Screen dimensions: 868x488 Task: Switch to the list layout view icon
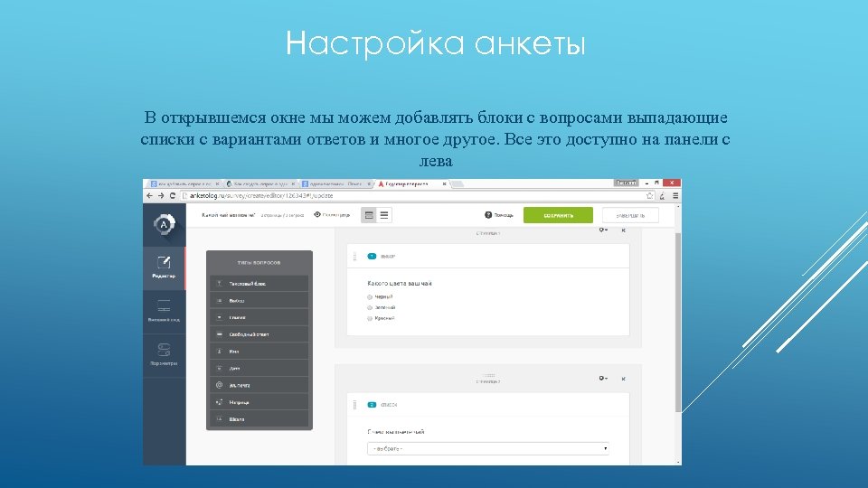tap(384, 215)
